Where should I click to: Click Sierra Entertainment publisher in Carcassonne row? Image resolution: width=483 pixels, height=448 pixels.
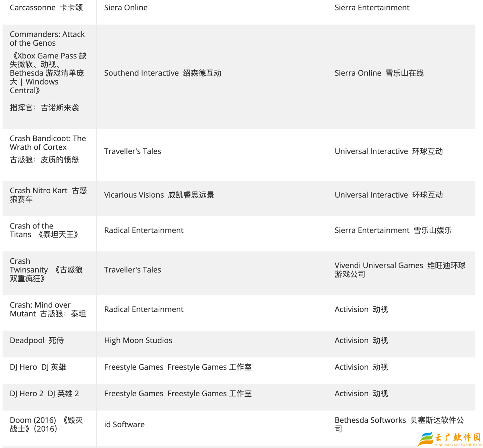pyautogui.click(x=372, y=8)
